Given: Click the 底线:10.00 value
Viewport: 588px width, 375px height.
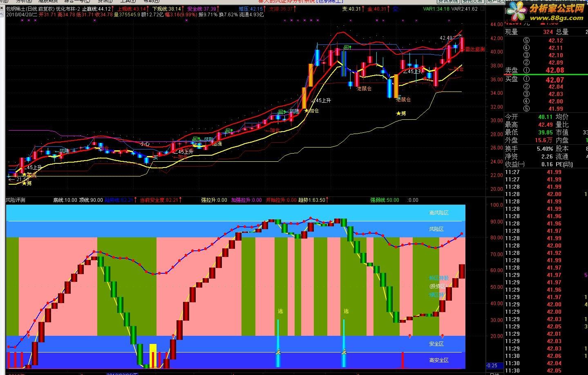Looking at the screenshot, I should coord(65,200).
